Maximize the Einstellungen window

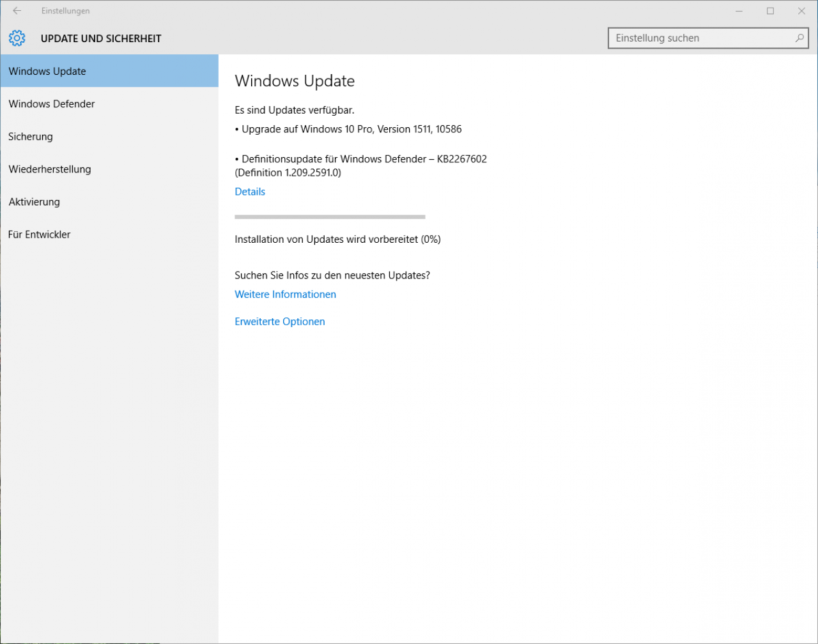[771, 11]
